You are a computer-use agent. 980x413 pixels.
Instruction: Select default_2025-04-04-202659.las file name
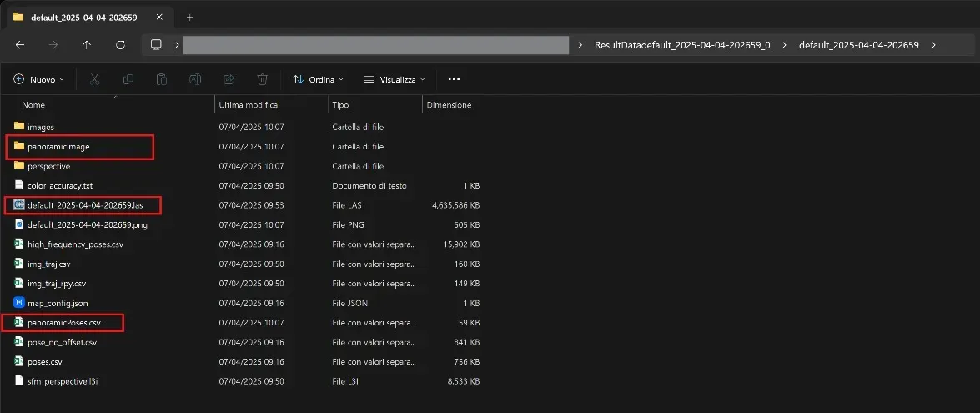coord(86,205)
